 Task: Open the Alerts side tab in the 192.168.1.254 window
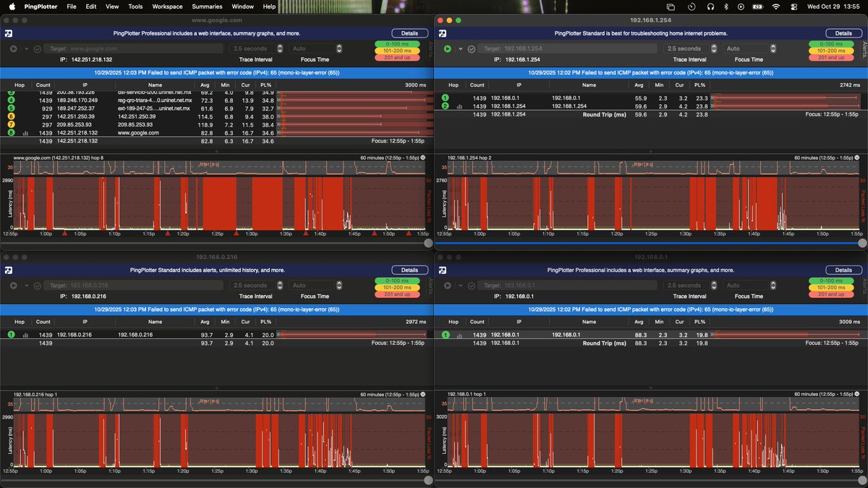pyautogui.click(x=863, y=48)
